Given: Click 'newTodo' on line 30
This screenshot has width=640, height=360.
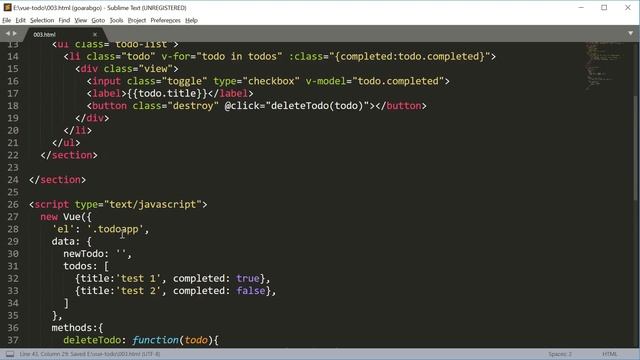Looking at the screenshot, I should click(83, 254).
